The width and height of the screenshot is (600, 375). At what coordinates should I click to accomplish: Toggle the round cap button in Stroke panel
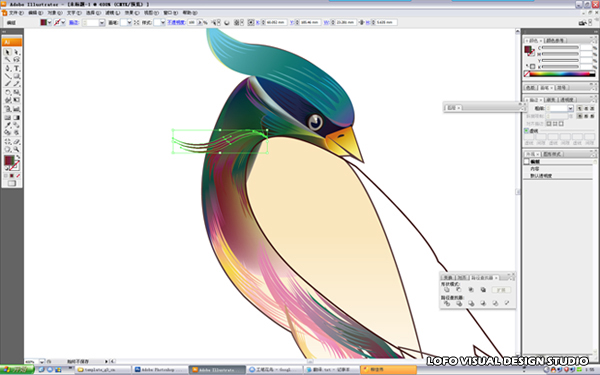pos(586,108)
